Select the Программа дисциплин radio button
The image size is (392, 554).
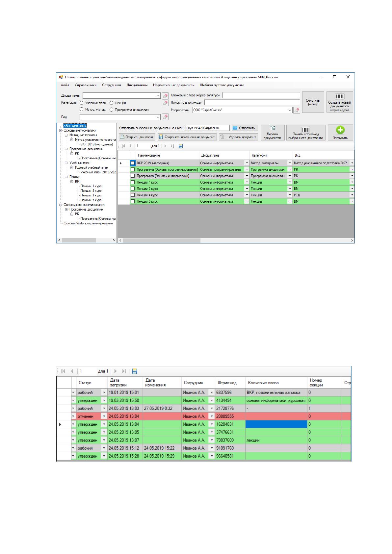(x=112, y=110)
